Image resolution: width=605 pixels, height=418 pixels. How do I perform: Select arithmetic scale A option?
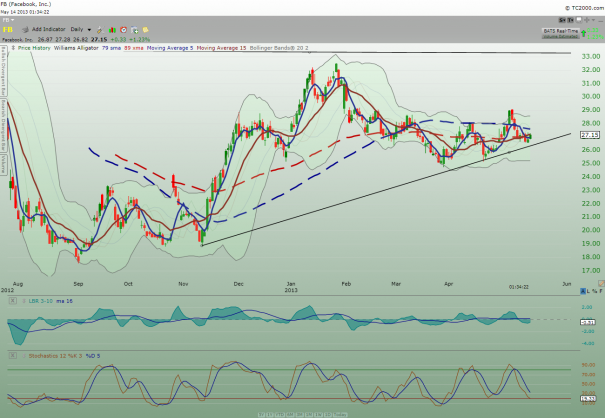tap(583, 291)
